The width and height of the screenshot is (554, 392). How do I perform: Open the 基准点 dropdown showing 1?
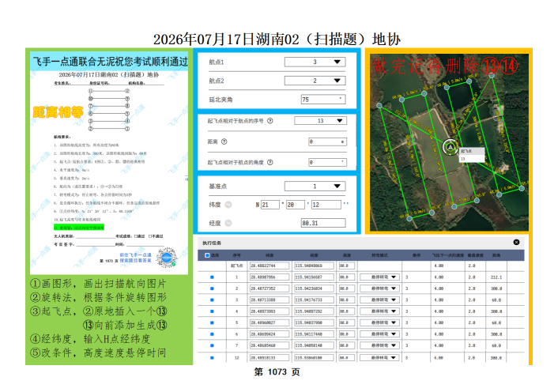[315, 187]
